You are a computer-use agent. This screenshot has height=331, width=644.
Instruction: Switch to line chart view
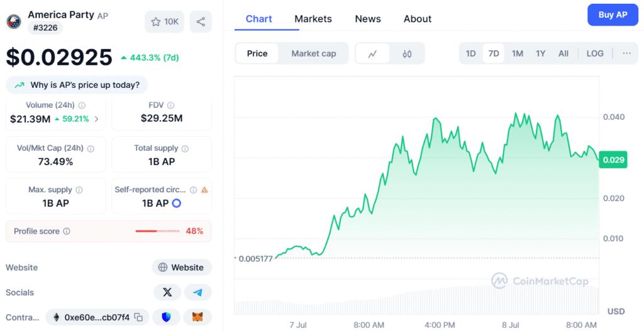(372, 54)
